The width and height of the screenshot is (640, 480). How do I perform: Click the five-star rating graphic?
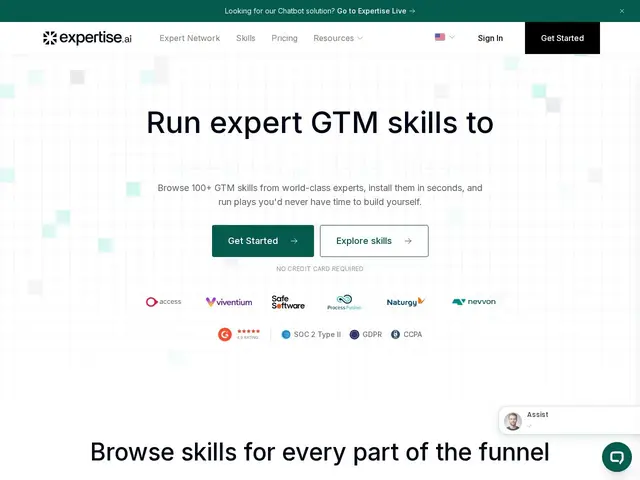pos(248,331)
